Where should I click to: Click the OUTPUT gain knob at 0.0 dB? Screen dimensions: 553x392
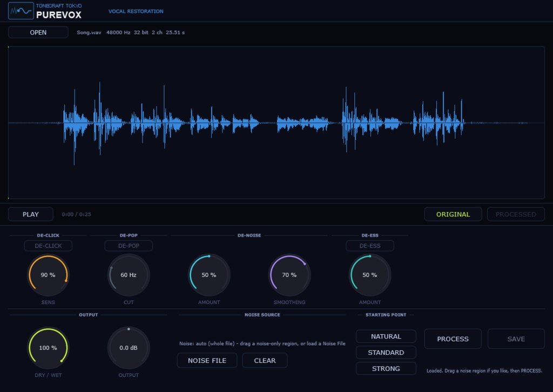click(x=129, y=348)
